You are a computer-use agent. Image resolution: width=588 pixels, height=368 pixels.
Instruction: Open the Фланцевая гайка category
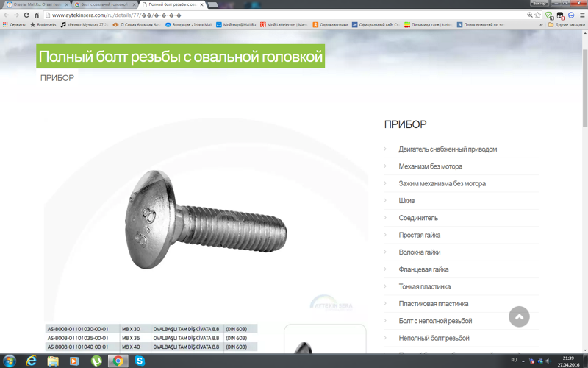[423, 269]
